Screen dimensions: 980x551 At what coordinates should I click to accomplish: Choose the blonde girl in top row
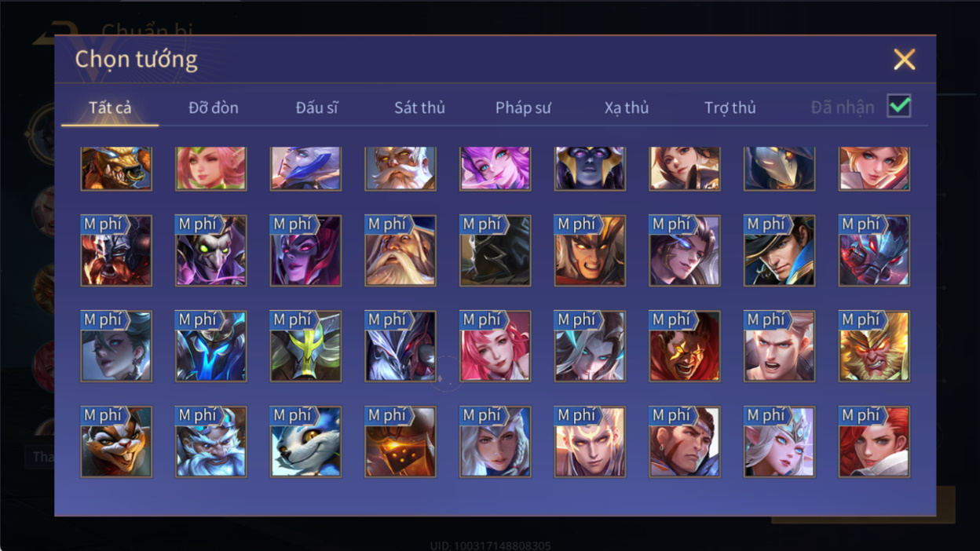[874, 169]
